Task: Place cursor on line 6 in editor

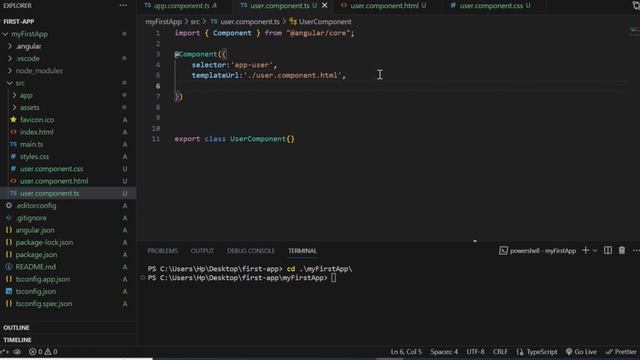Action: coord(400,86)
